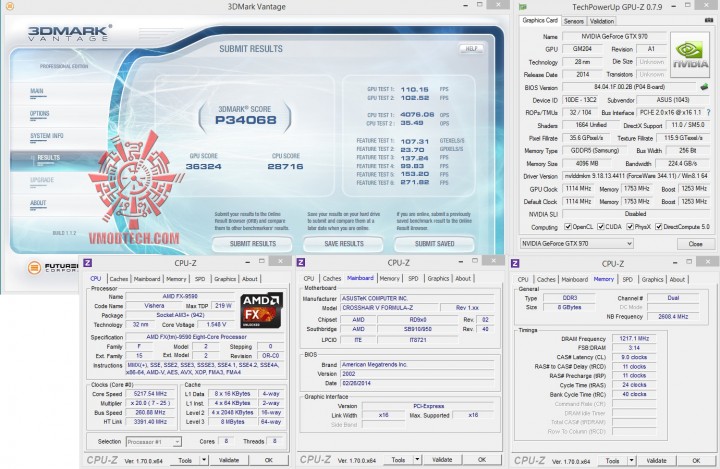
Task: Click the purple Z icon of CPU-Z Mainboard window
Action: pos(301,262)
